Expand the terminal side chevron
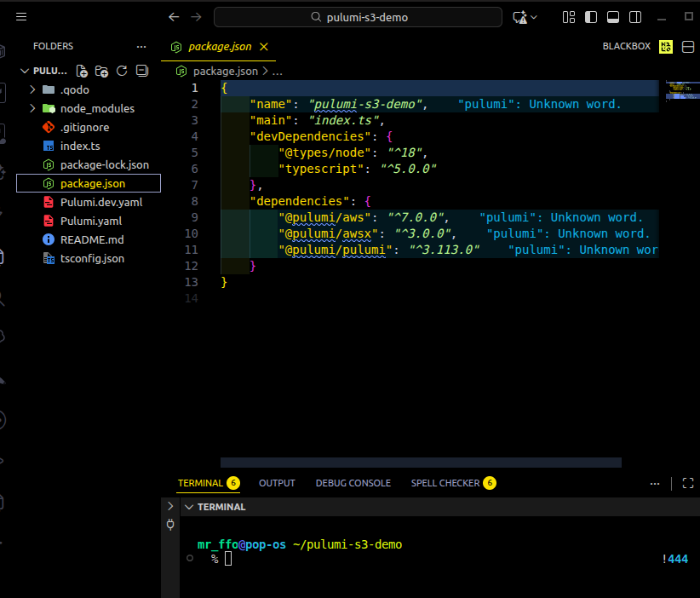Viewport: 700px width, 598px height. click(x=170, y=506)
